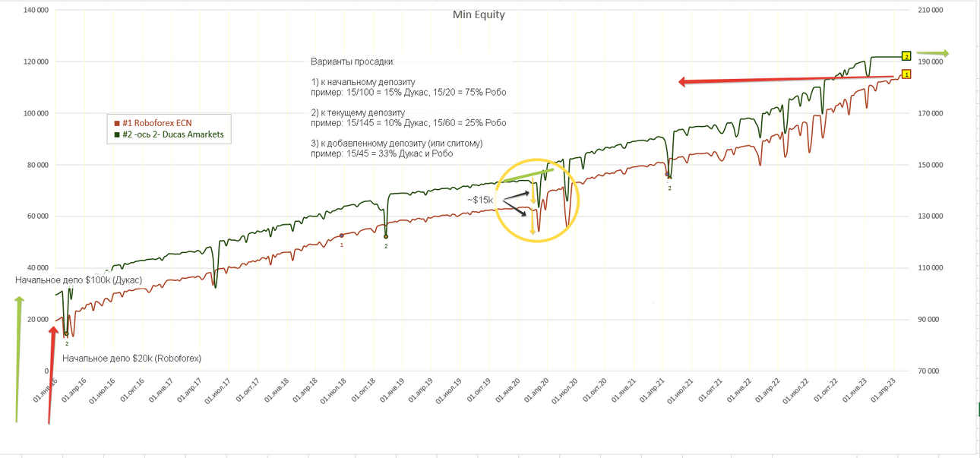Image resolution: width=980 pixels, height=458 pixels.
Task: Click right axis value '190 000'
Action: coord(931,62)
